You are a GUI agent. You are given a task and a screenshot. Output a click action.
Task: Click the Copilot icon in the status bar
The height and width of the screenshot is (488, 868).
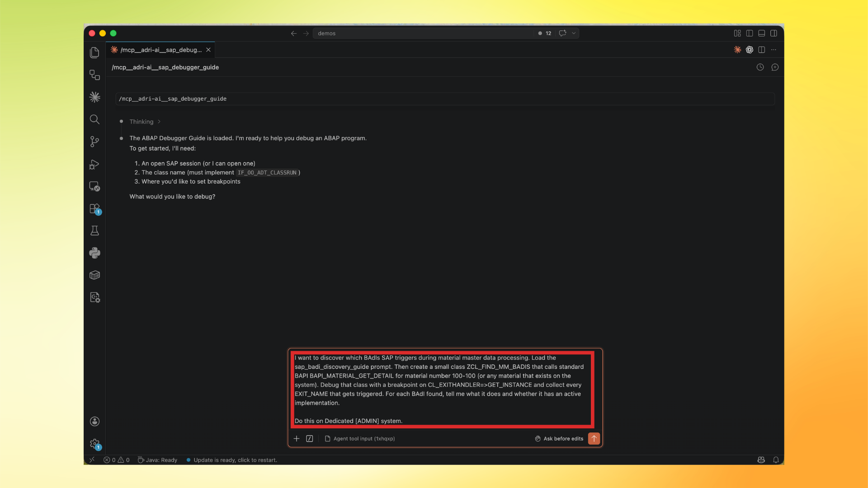tap(761, 460)
